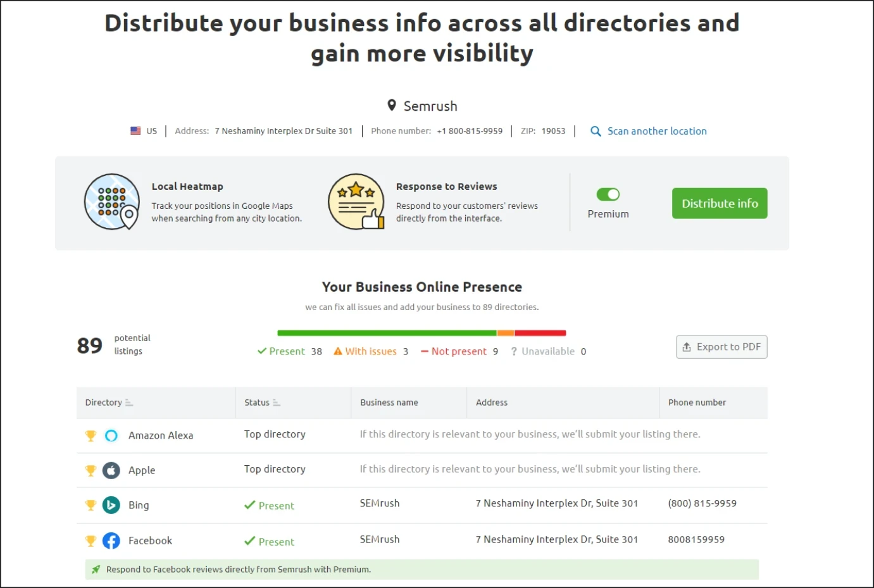Viewport: 874px width, 588px height.
Task: Click the Local Heatmap map icon
Action: 111,202
